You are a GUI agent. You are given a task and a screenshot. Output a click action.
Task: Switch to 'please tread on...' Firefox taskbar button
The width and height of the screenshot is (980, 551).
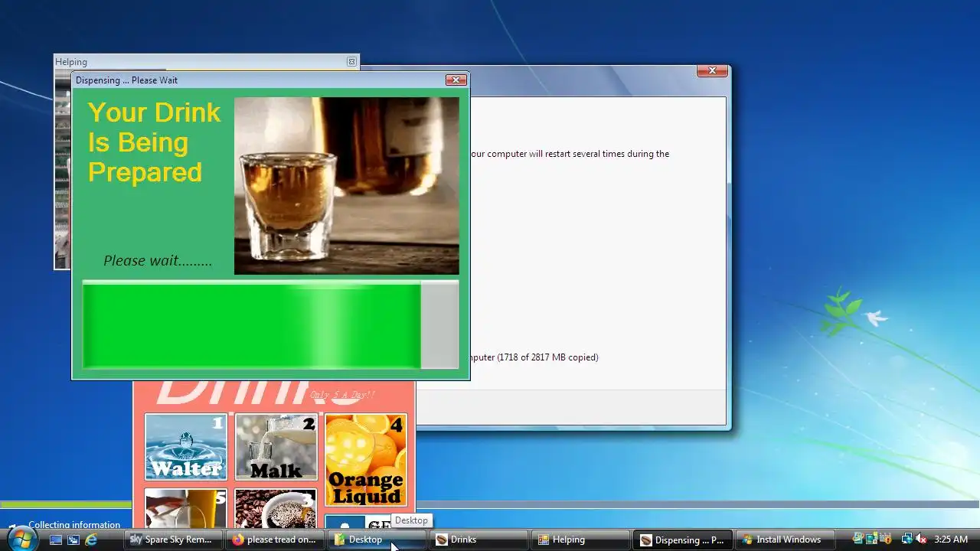pyautogui.click(x=276, y=540)
